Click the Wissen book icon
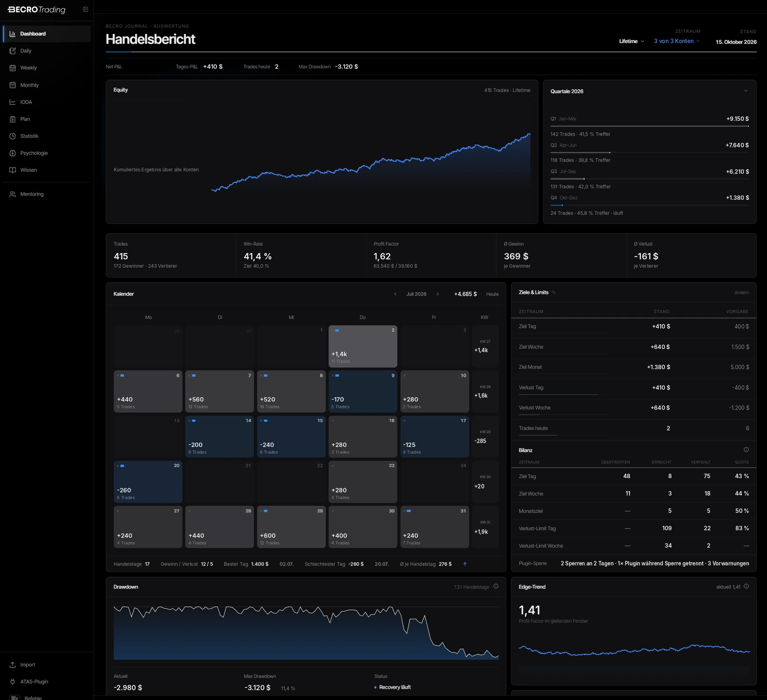The width and height of the screenshot is (767, 700). coord(12,170)
